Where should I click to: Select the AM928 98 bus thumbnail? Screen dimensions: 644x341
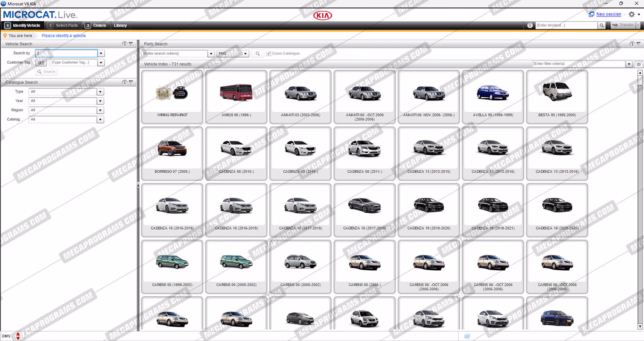click(236, 97)
